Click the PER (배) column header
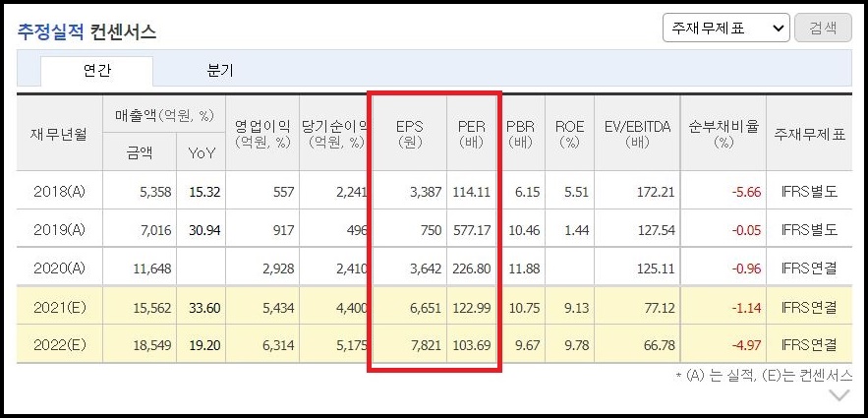Viewport: 868px width, 418px height. 472,135
